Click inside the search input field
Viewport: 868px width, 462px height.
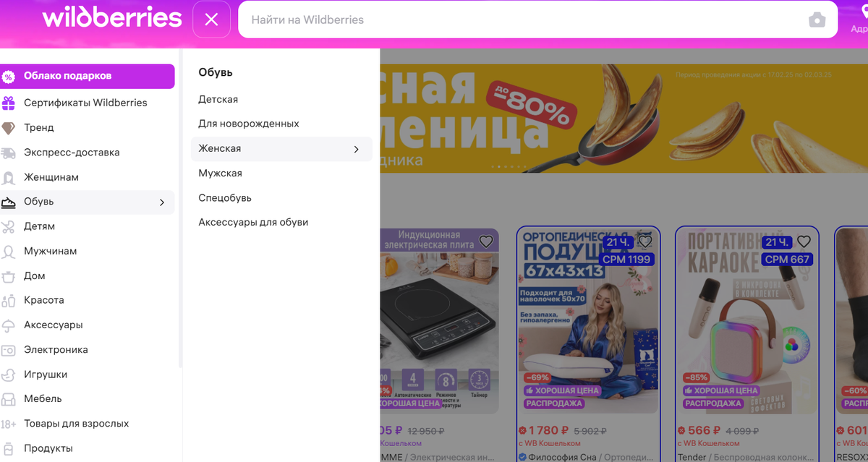[506, 20]
